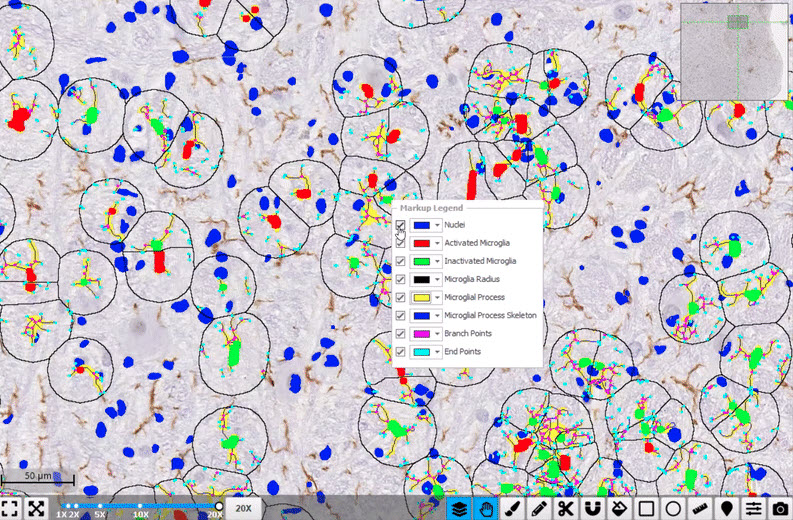Image resolution: width=793 pixels, height=520 pixels.
Task: Toggle the layers markup button
Action: tap(460, 508)
